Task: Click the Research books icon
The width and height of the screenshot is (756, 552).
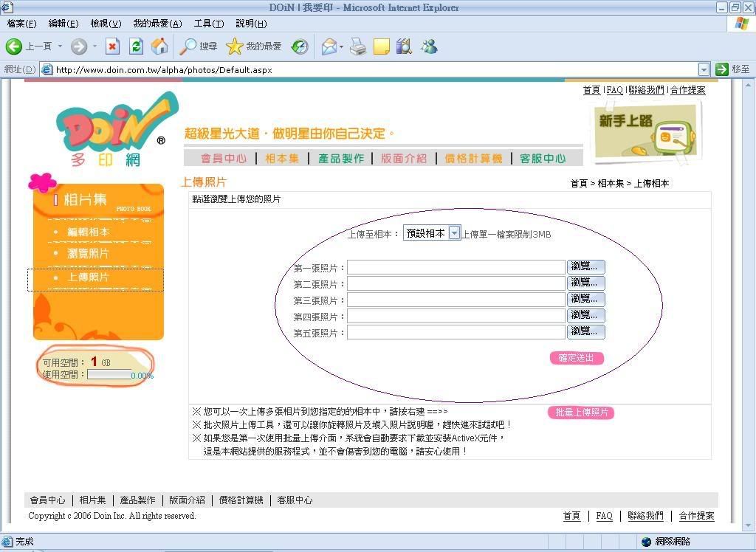Action: (404, 47)
